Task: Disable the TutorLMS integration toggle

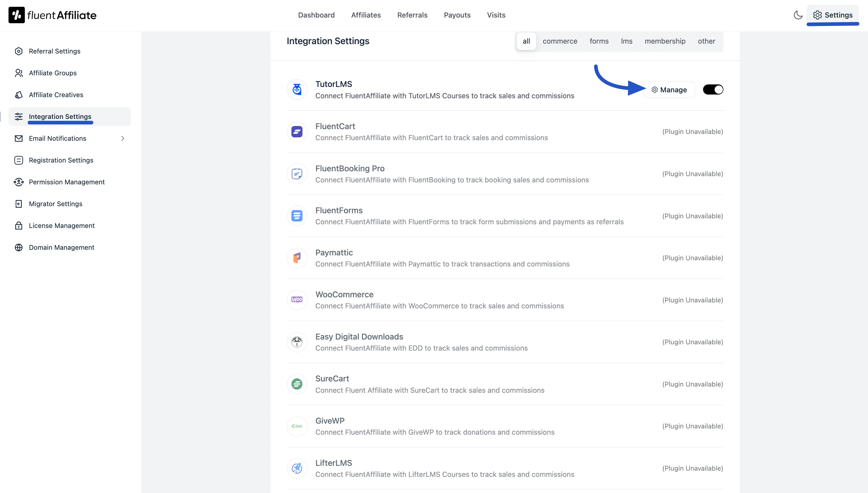Action: 713,89
